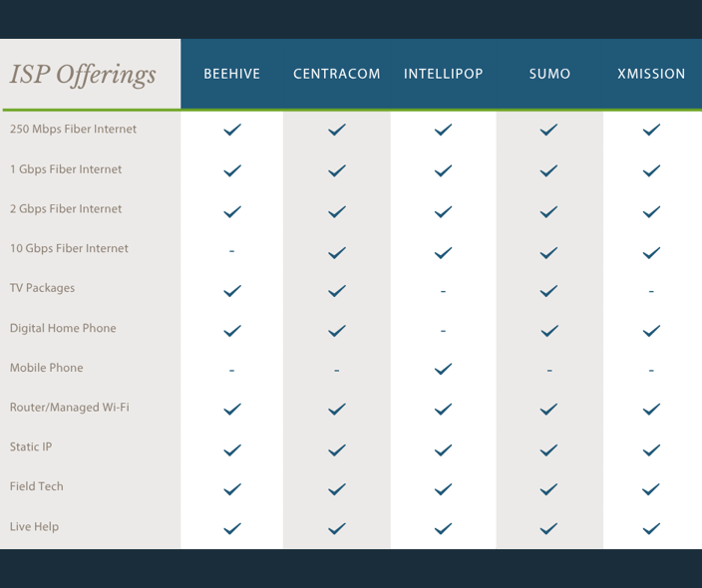Select the XMISSION column header
The image size is (702, 588).
pos(651,75)
